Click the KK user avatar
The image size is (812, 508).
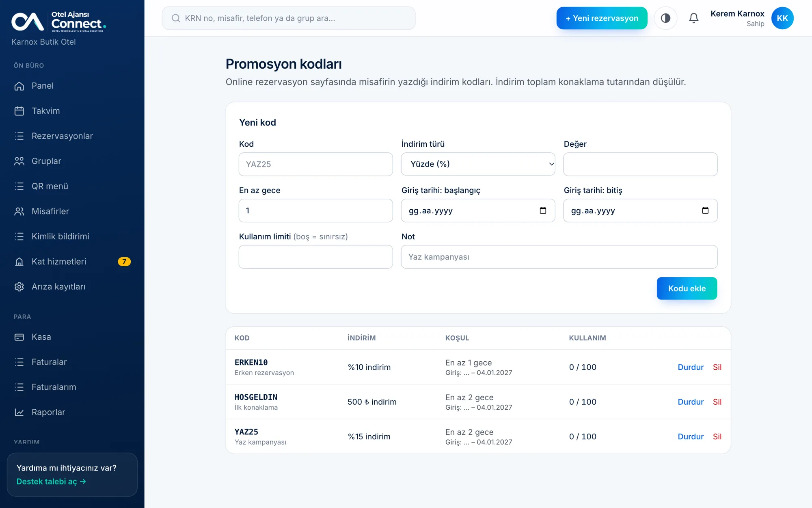click(x=782, y=18)
